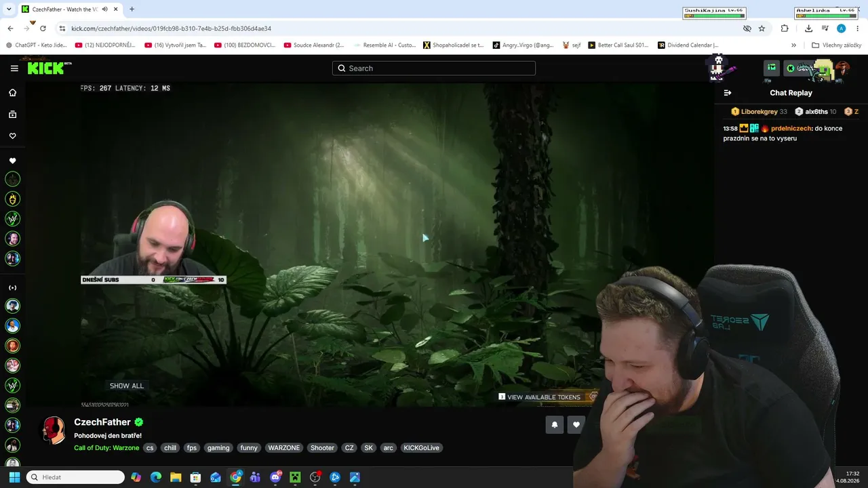Expand the hidden bookmarks chevron
Screen dimensions: 868x488
point(793,45)
